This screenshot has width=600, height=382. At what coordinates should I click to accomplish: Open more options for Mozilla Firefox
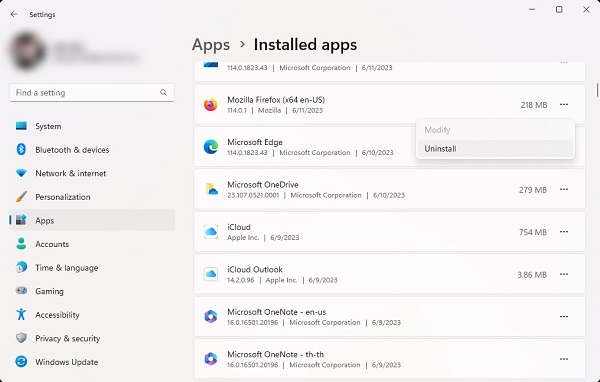click(564, 104)
